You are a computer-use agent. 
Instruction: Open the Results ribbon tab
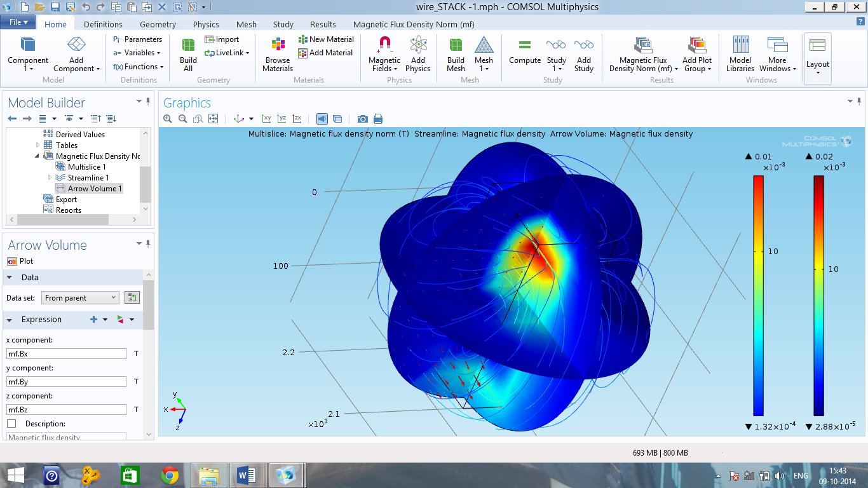pos(323,24)
